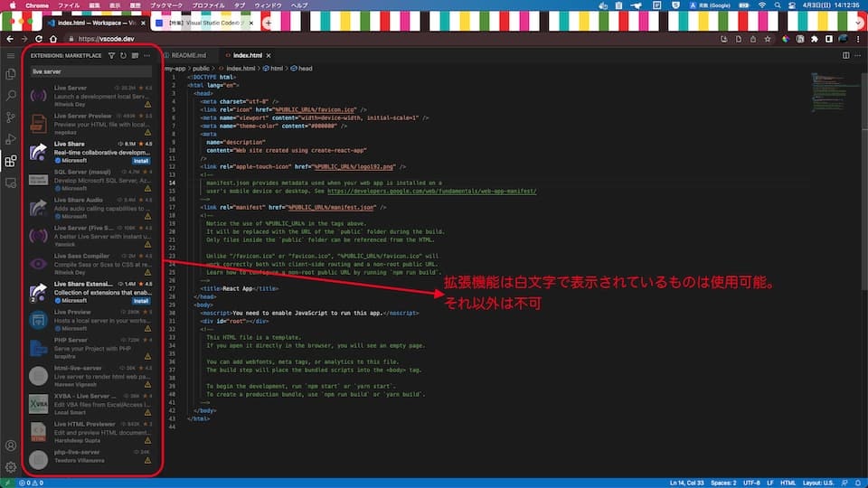868x488 pixels.
Task: Open the Remote Explorer view icon
Action: pyautogui.click(x=11, y=183)
